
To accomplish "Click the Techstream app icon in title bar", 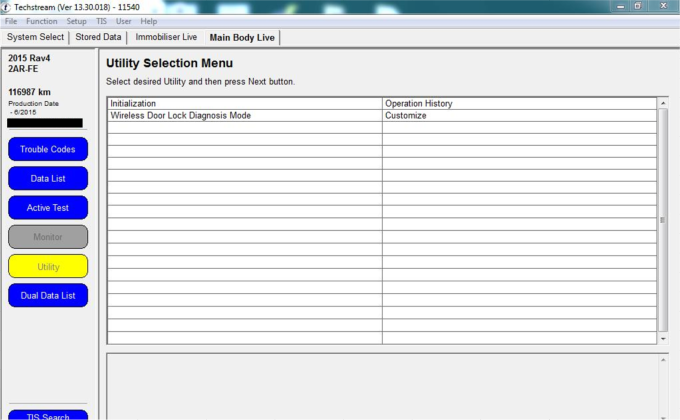I will click(7, 6).
